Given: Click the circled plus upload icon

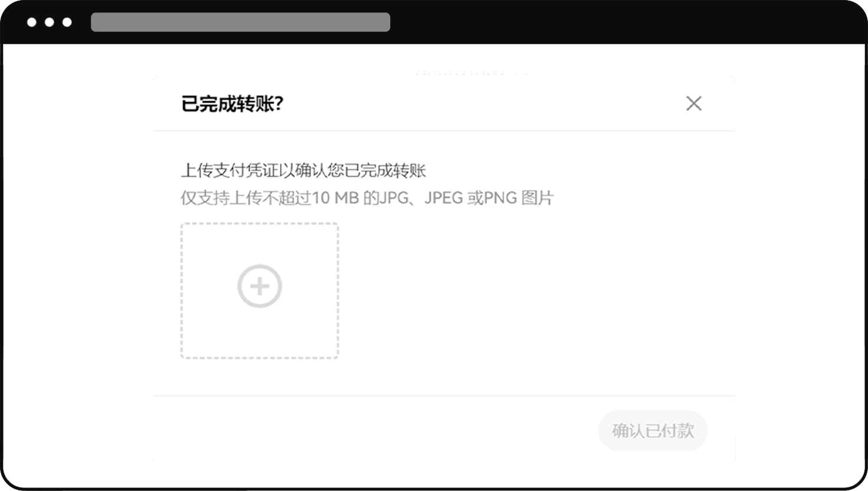Looking at the screenshot, I should 259,286.
